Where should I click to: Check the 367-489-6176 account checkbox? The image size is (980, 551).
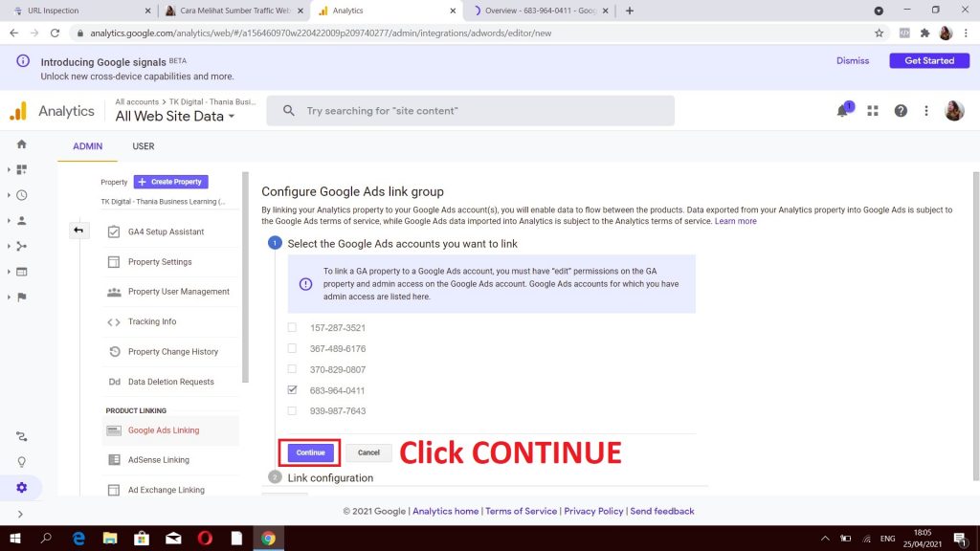tap(292, 348)
